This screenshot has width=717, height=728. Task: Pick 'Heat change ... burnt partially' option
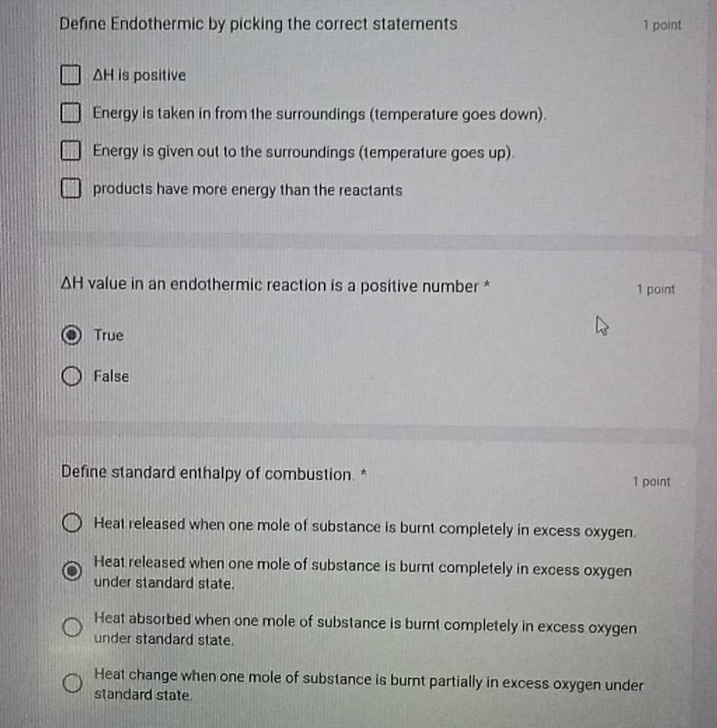tap(72, 683)
